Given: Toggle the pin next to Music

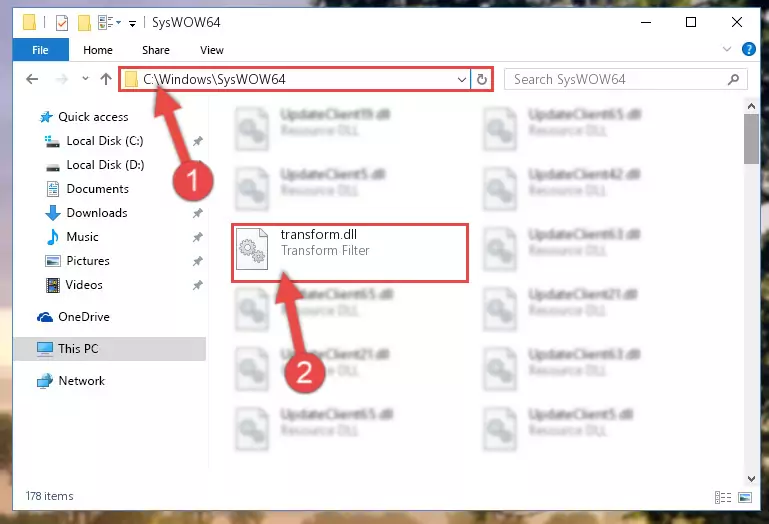Looking at the screenshot, I should pos(197,237).
